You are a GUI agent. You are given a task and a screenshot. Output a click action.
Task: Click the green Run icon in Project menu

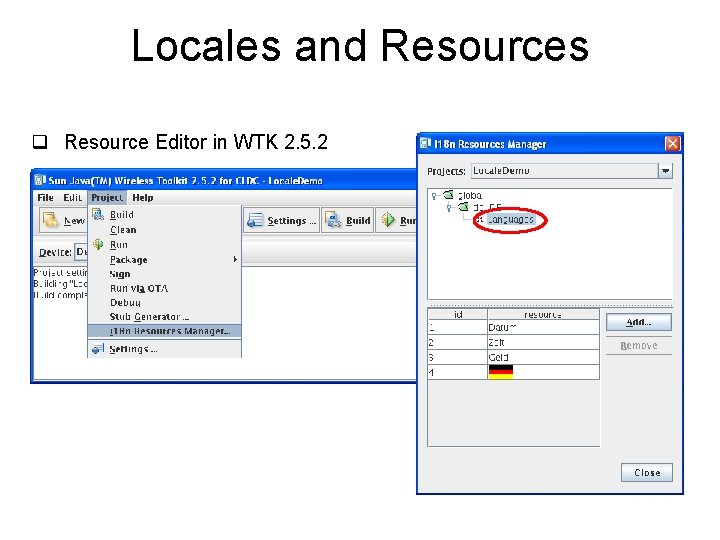pos(98,244)
